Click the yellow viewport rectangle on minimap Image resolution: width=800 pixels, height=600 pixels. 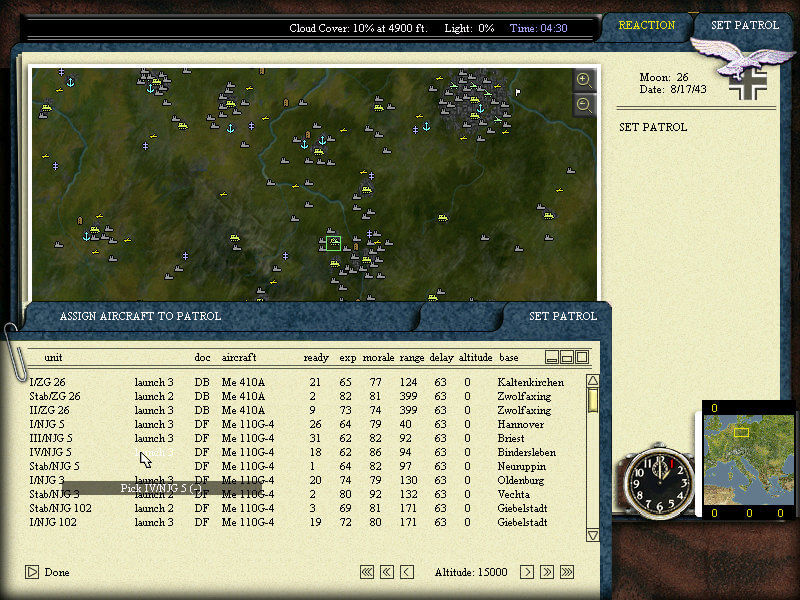tap(741, 433)
